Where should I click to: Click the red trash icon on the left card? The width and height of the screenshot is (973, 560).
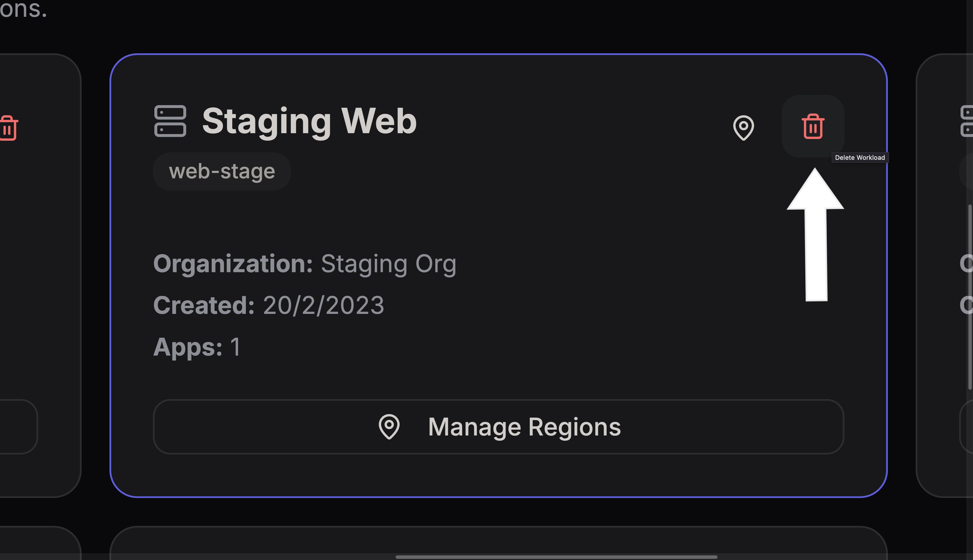[x=8, y=128]
